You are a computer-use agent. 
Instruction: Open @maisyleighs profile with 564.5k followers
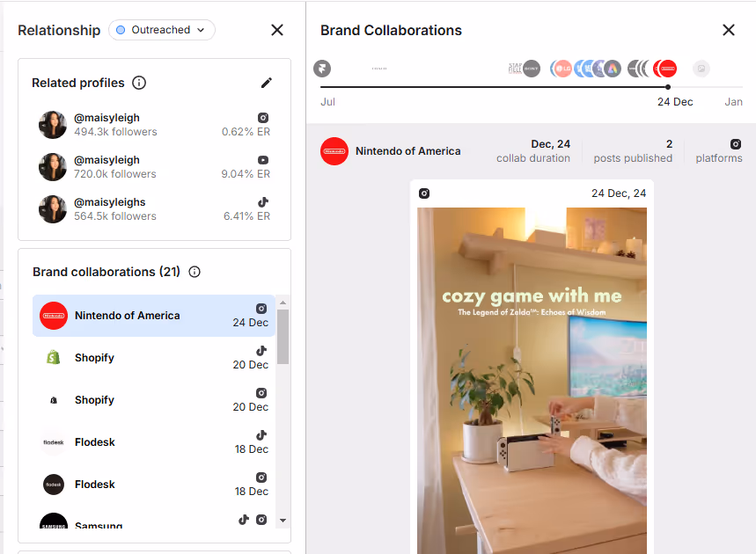coord(154,209)
